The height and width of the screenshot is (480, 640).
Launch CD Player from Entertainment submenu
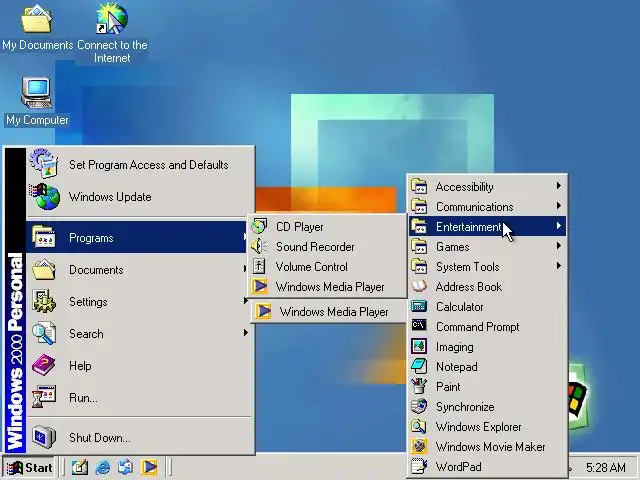pos(327,227)
